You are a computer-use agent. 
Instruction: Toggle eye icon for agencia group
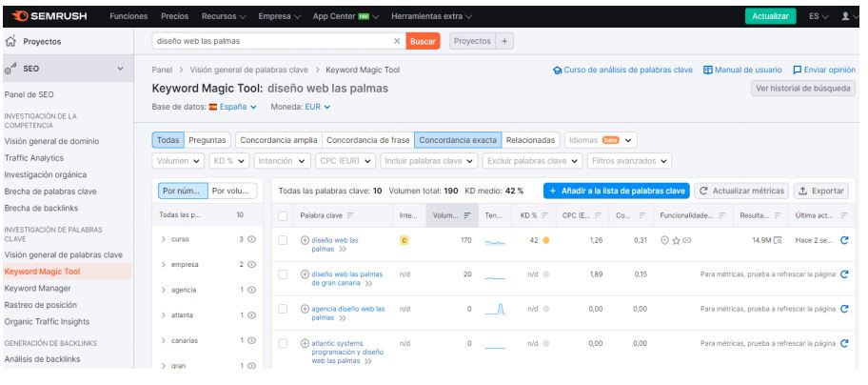[252, 290]
